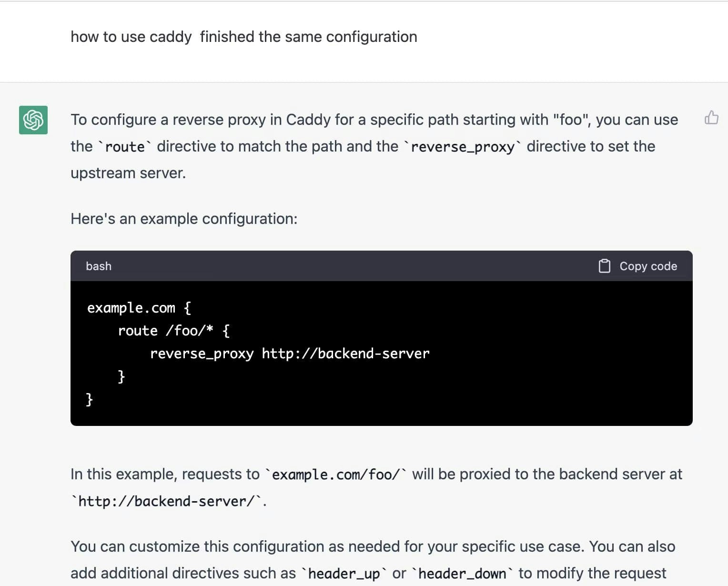Viewport: 728px width, 586px height.
Task: Click the inline `reverse_proxy` code in paragraph
Action: click(463, 147)
